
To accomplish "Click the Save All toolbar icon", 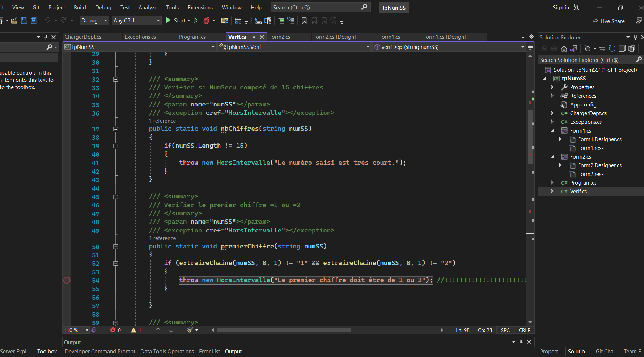I will [x=34, y=21].
